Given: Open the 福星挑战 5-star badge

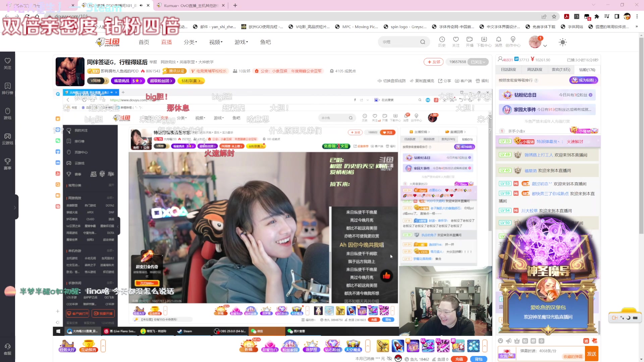Looking at the screenshot, I should tap(128, 81).
